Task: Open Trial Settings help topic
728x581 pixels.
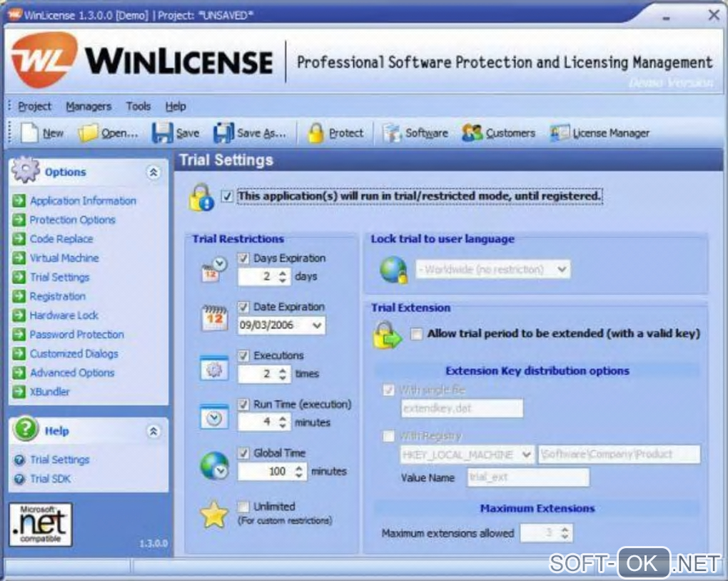Action: (59, 460)
